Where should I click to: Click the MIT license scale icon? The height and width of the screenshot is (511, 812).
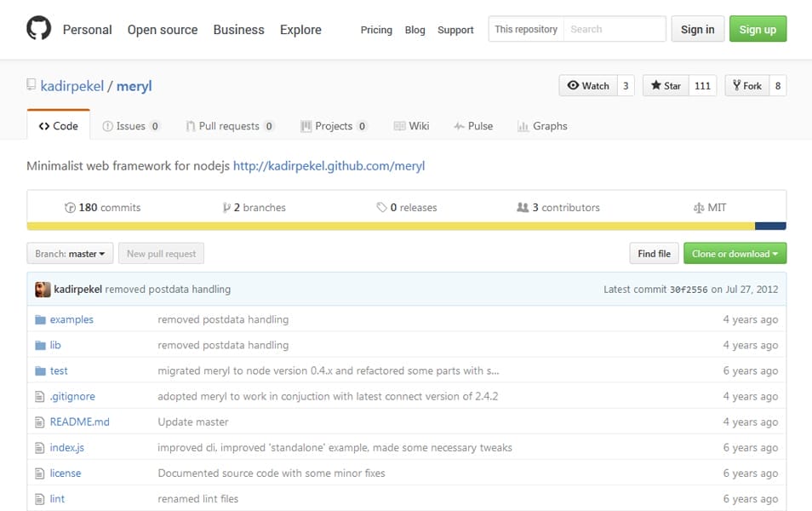click(x=699, y=208)
